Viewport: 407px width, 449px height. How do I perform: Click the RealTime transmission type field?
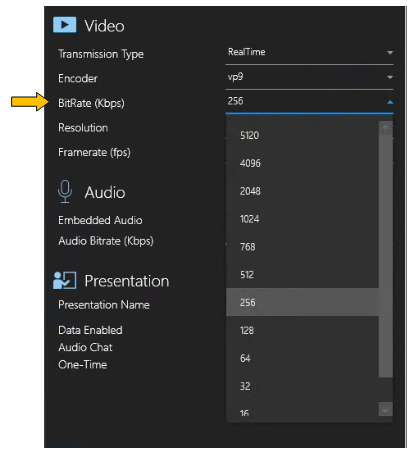[x=309, y=52]
